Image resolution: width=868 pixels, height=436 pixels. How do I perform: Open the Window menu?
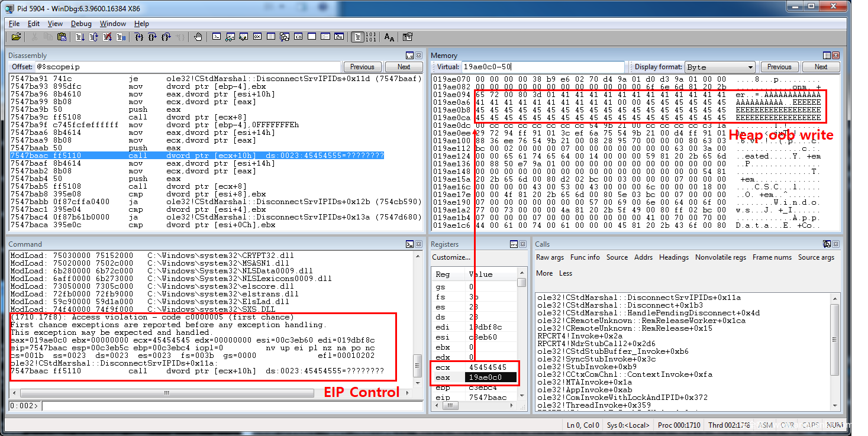(x=112, y=24)
